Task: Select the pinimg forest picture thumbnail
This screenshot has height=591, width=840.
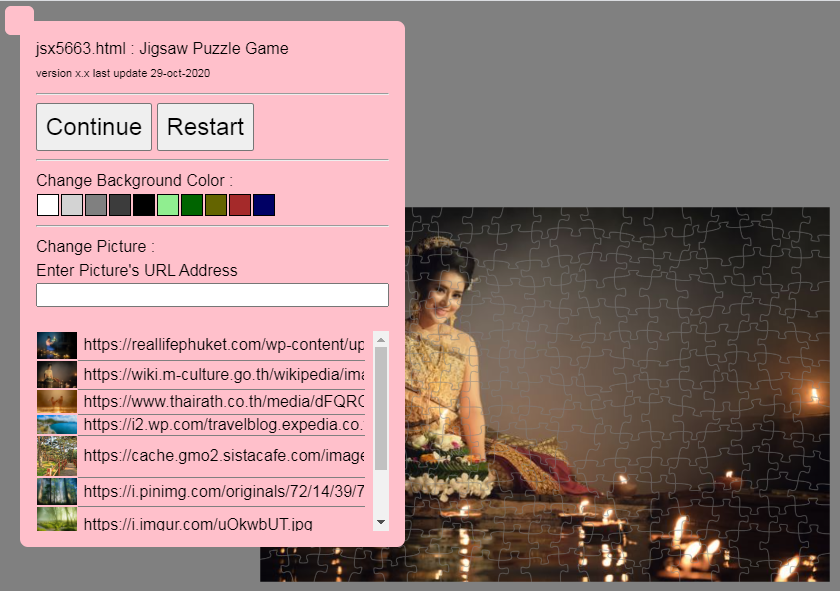Action: [x=57, y=491]
